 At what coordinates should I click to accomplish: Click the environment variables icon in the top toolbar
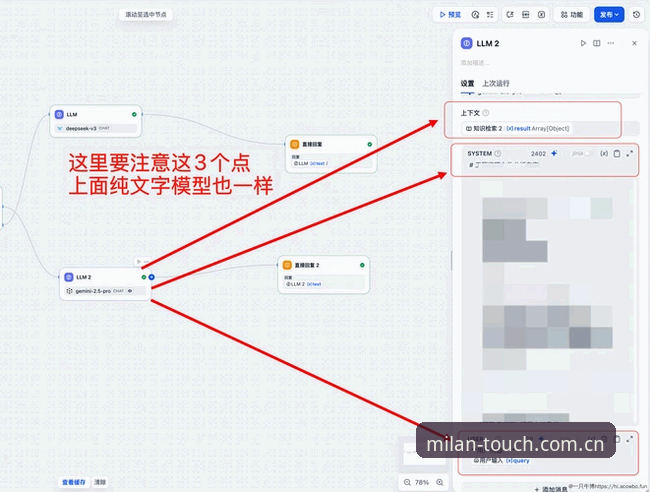click(510, 15)
